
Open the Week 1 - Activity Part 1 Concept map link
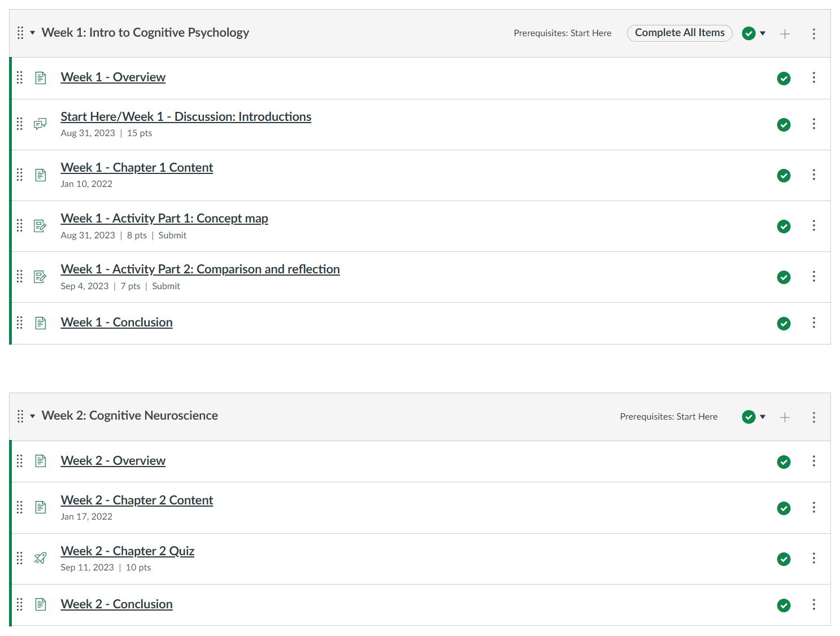(x=164, y=218)
